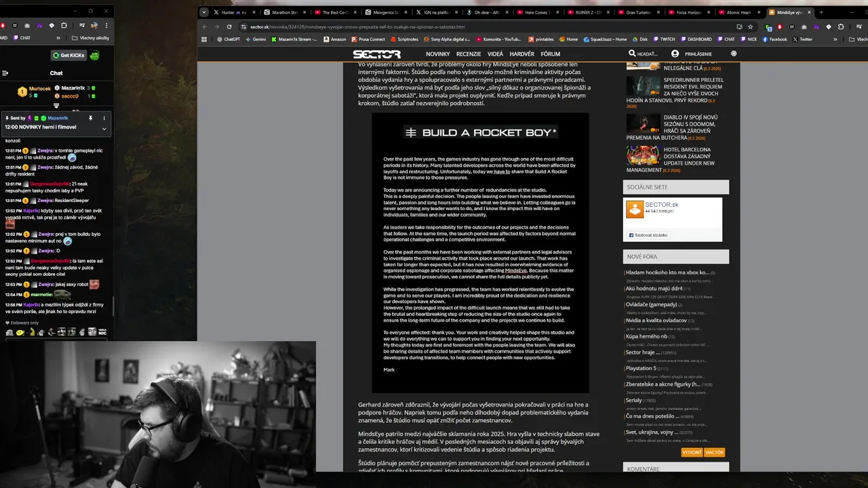Click username Mazarin1k in pinned message

tap(58, 118)
